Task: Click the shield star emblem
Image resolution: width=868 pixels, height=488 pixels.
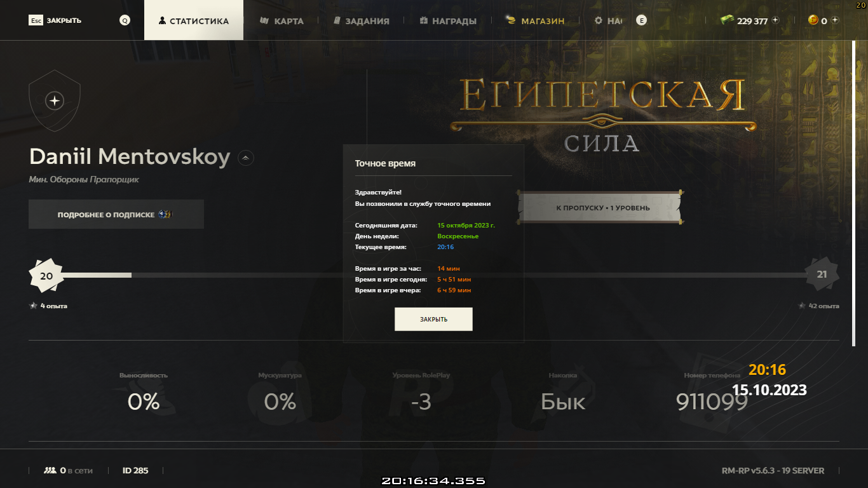Action: (55, 101)
